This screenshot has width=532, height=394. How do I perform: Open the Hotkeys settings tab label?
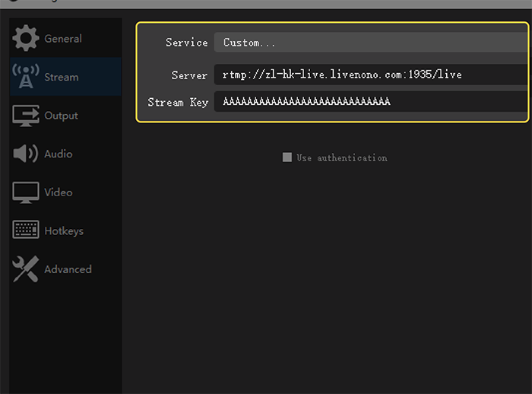(64, 230)
